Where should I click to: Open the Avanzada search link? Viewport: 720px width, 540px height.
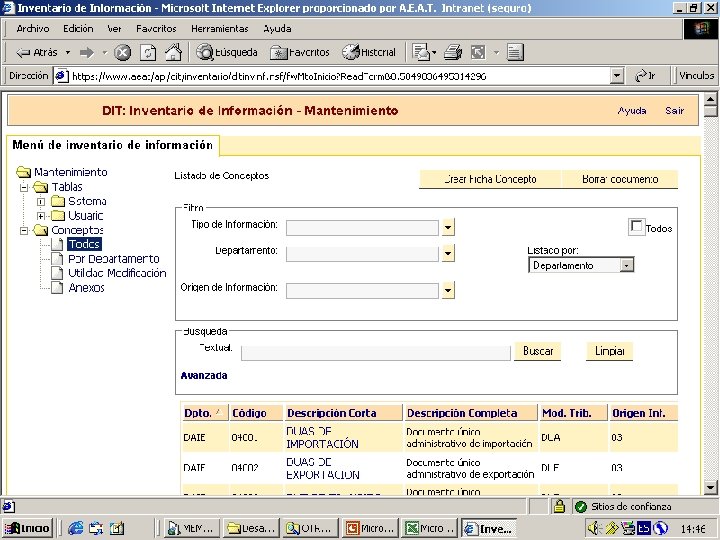pyautogui.click(x=204, y=376)
